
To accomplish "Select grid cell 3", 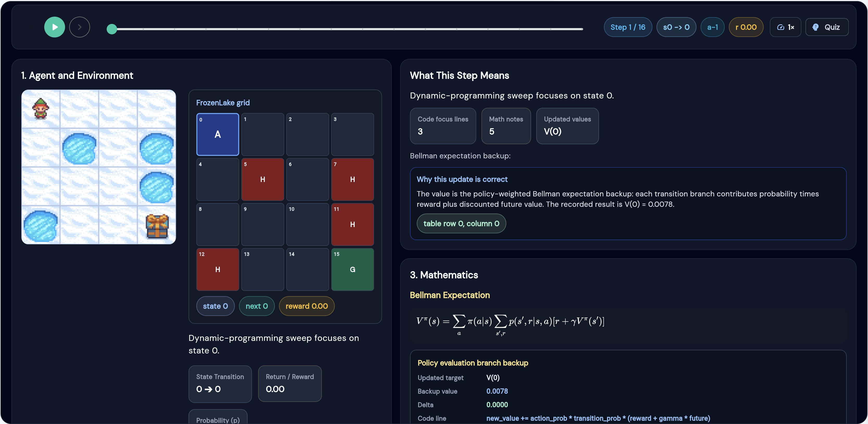I will (x=353, y=134).
